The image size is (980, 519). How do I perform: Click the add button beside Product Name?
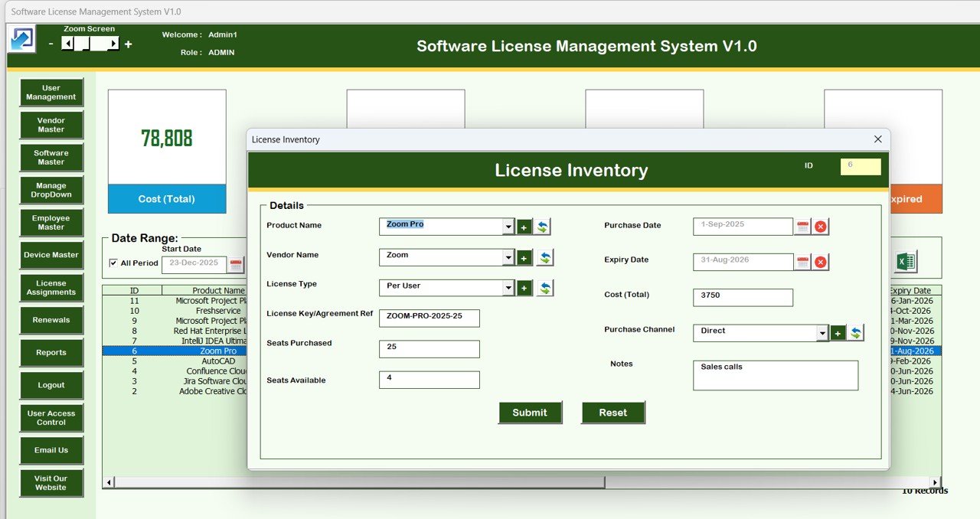pyautogui.click(x=524, y=227)
